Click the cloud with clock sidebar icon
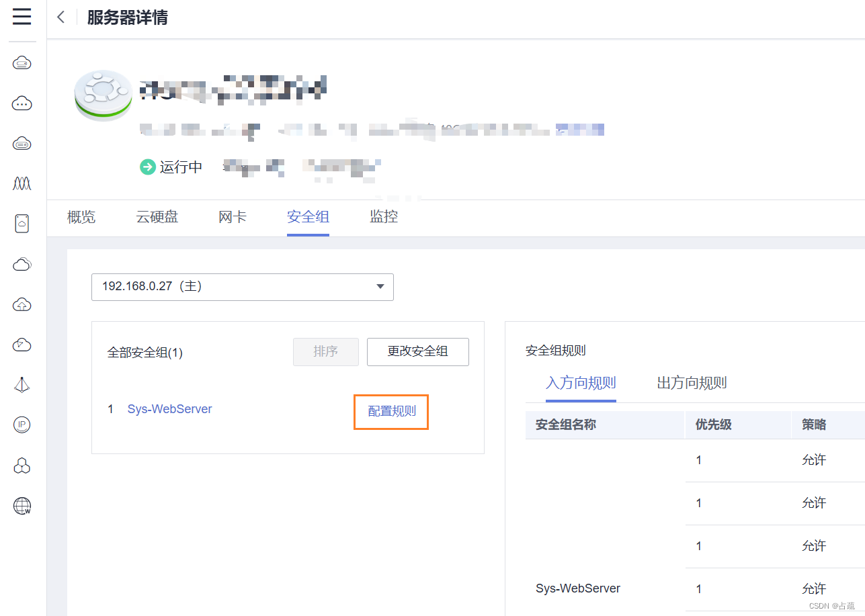Screen dimensions: 865x616 (22, 345)
